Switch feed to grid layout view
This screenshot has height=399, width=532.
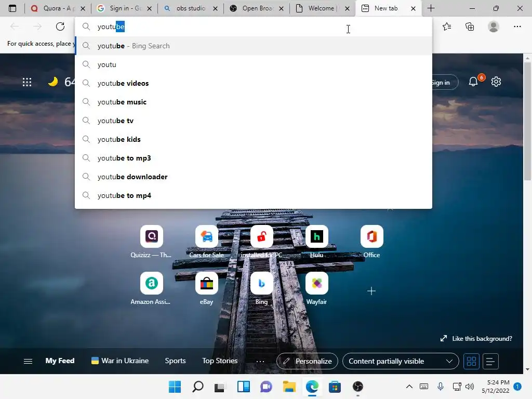(471, 362)
